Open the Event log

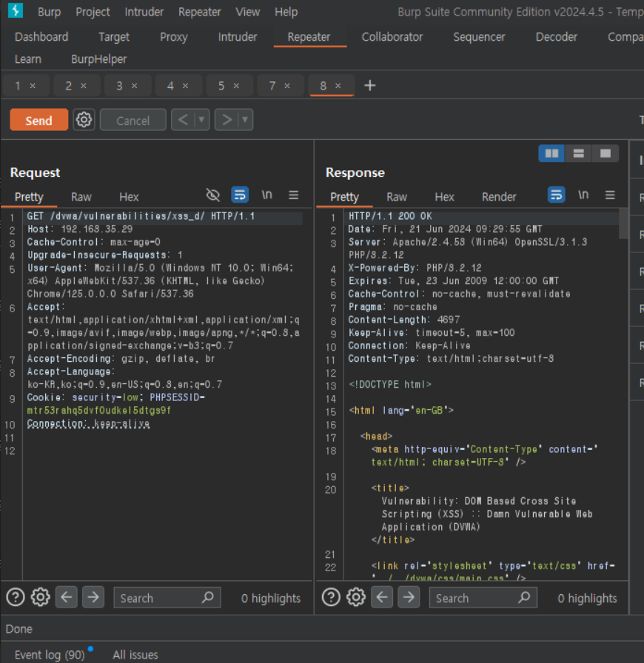coord(50,655)
